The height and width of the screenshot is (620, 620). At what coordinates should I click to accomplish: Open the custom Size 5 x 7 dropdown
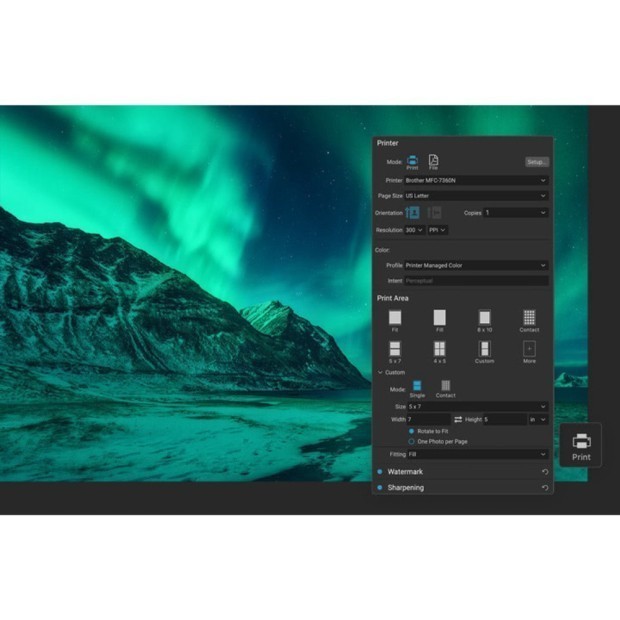pyautogui.click(x=478, y=406)
